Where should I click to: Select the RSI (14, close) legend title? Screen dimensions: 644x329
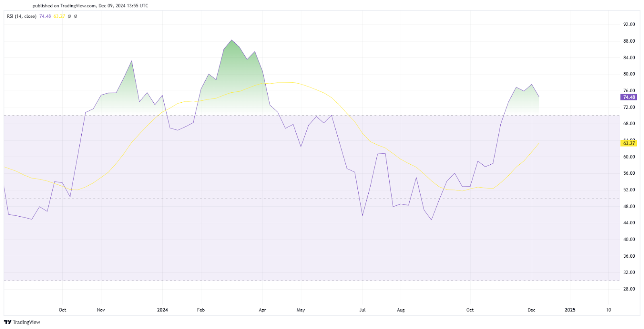[x=22, y=17]
